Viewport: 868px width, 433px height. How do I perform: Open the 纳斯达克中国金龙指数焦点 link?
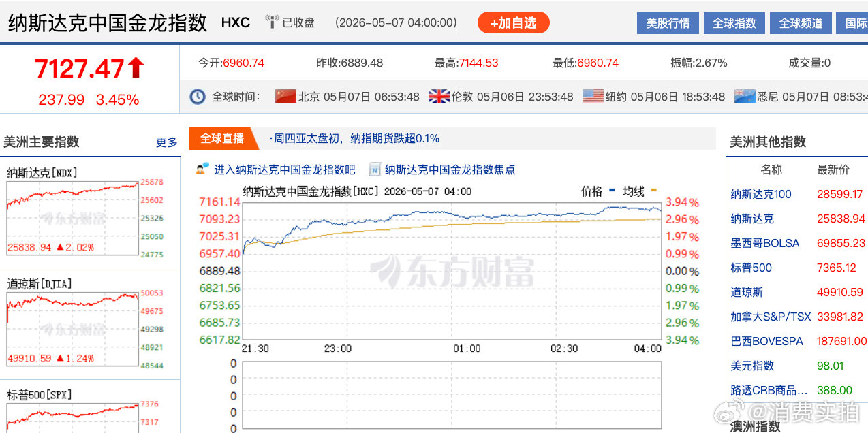coord(450,170)
